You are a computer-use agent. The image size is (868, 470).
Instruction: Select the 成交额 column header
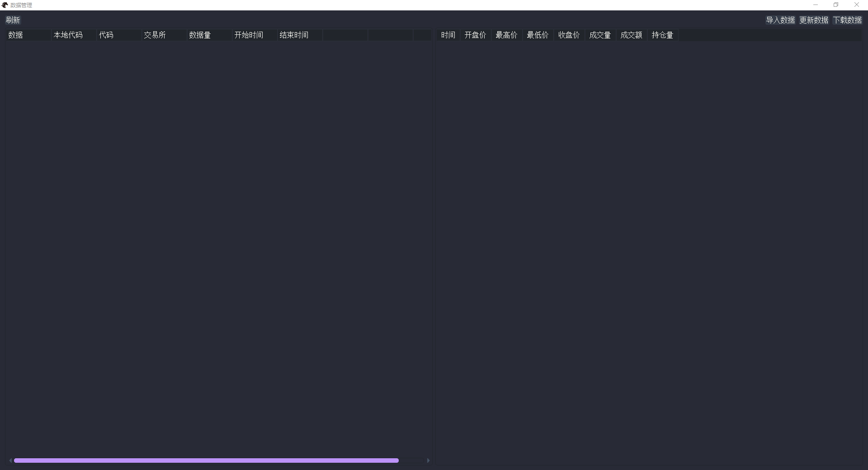point(632,35)
